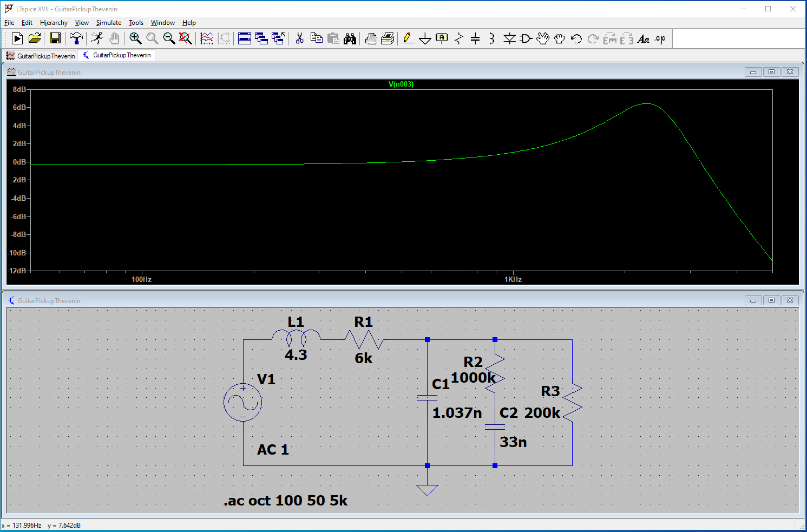
Task: Click the SPICE directive .op icon
Action: pyautogui.click(x=660, y=38)
